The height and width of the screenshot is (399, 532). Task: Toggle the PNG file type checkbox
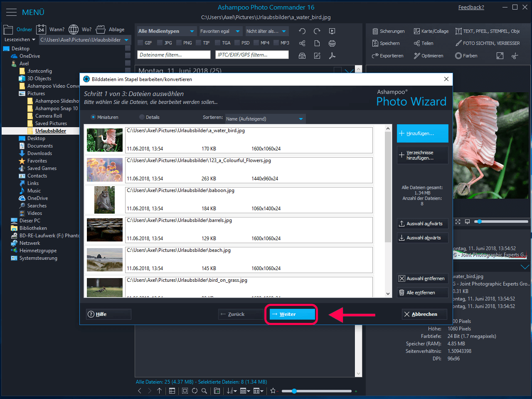[179, 43]
